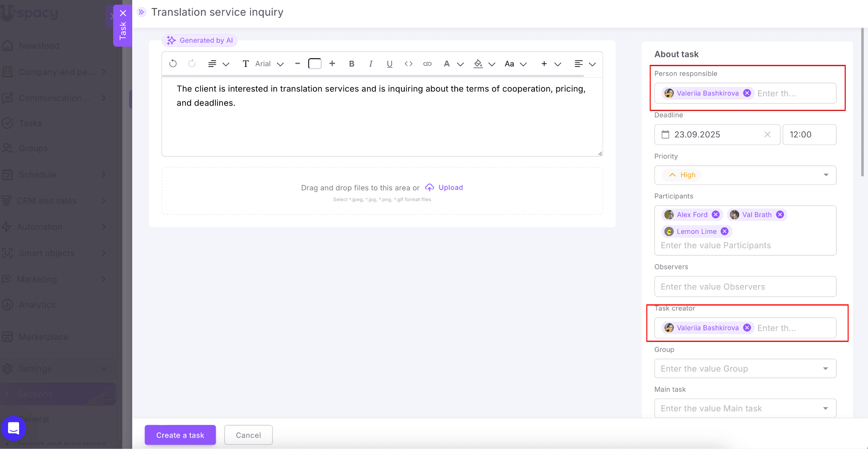Image resolution: width=868 pixels, height=449 pixels.
Task: Open Tasks in the left sidebar
Action: (x=30, y=123)
